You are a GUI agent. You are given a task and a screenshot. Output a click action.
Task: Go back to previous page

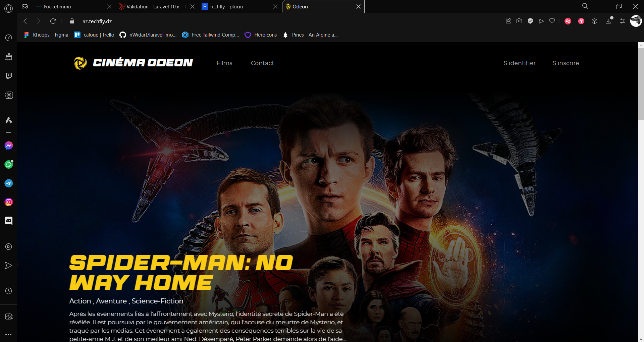pyautogui.click(x=25, y=21)
